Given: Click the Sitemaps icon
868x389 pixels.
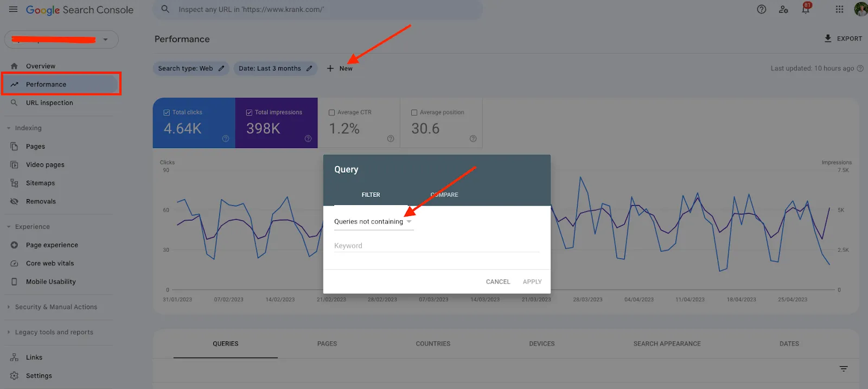Looking at the screenshot, I should pos(14,183).
